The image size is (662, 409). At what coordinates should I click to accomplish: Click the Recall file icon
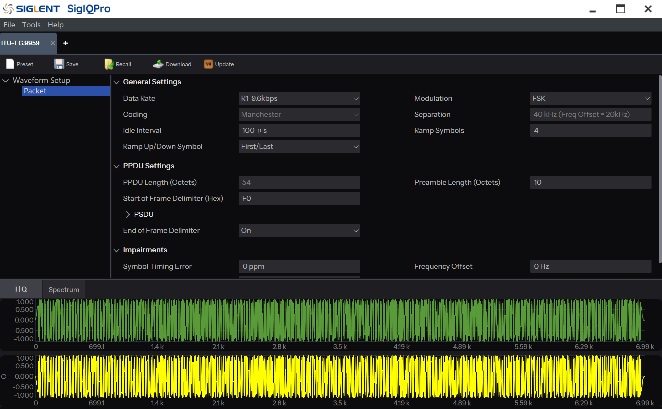(x=109, y=63)
